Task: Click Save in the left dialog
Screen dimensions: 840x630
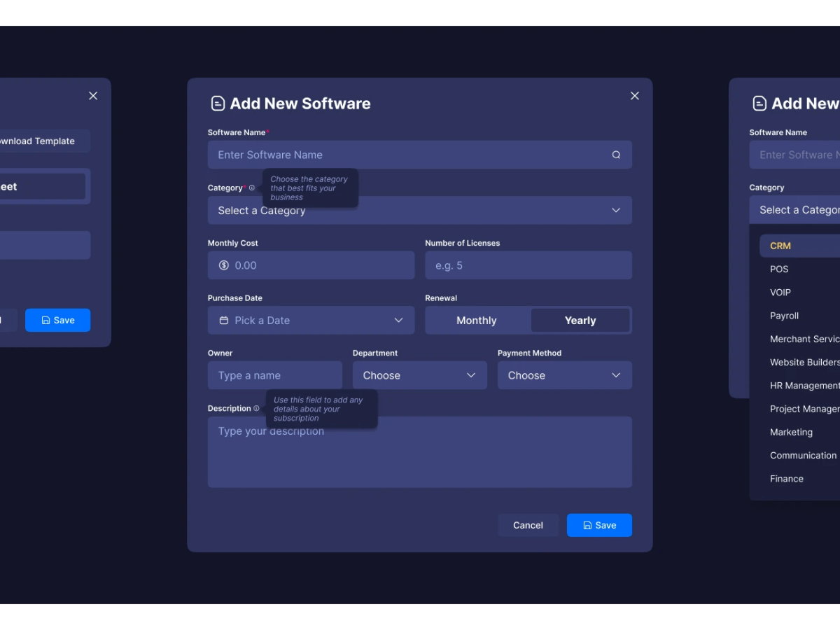Action: tap(57, 320)
